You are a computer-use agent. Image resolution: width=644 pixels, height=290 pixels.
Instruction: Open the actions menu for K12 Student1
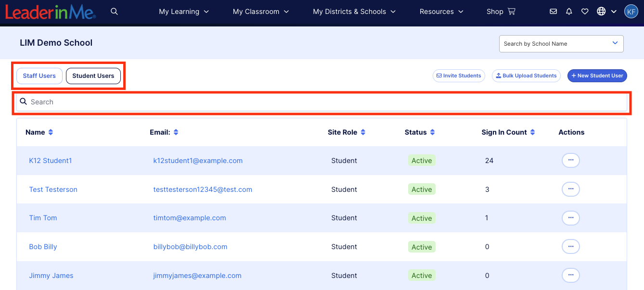pos(570,160)
